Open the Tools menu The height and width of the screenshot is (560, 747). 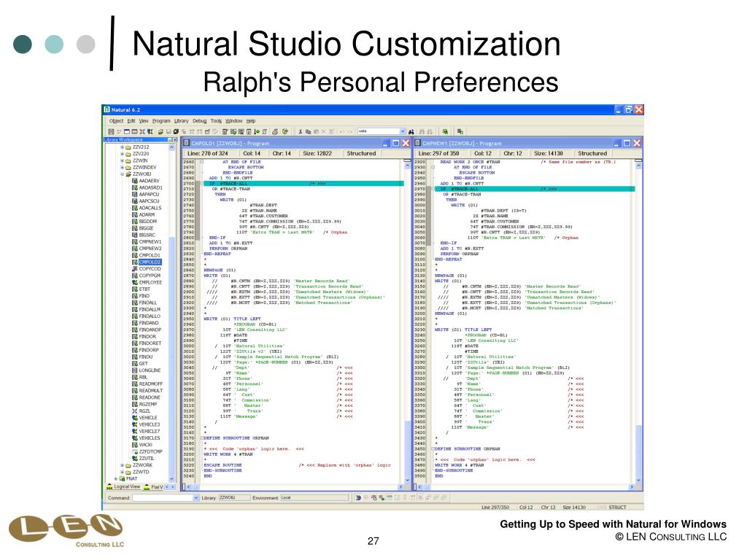pos(216,121)
